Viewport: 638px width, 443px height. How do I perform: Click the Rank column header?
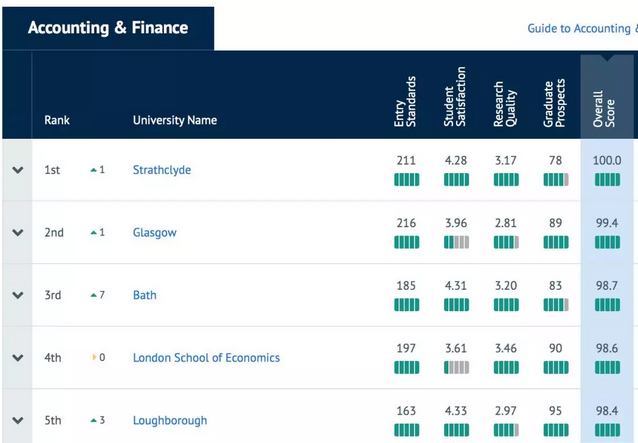(58, 121)
